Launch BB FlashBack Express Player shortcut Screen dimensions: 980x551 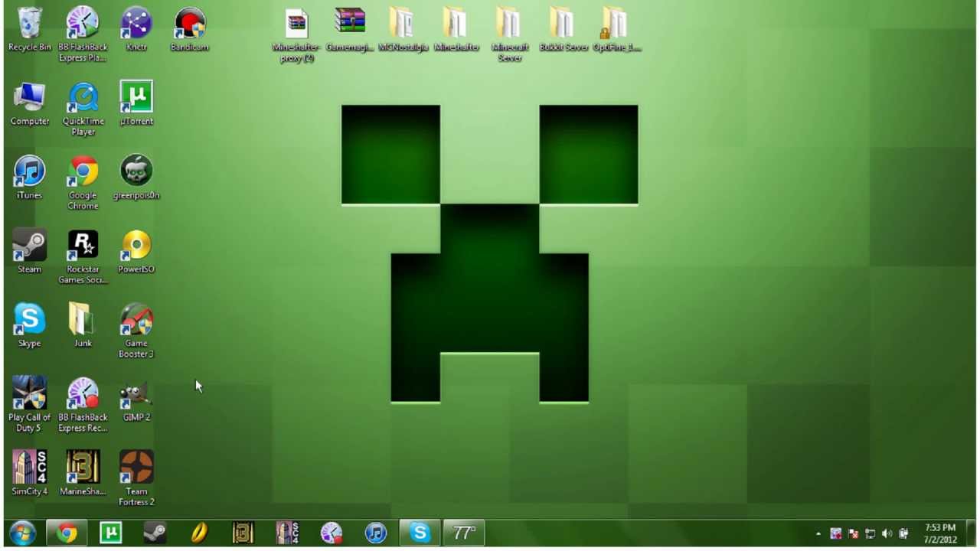[83, 34]
